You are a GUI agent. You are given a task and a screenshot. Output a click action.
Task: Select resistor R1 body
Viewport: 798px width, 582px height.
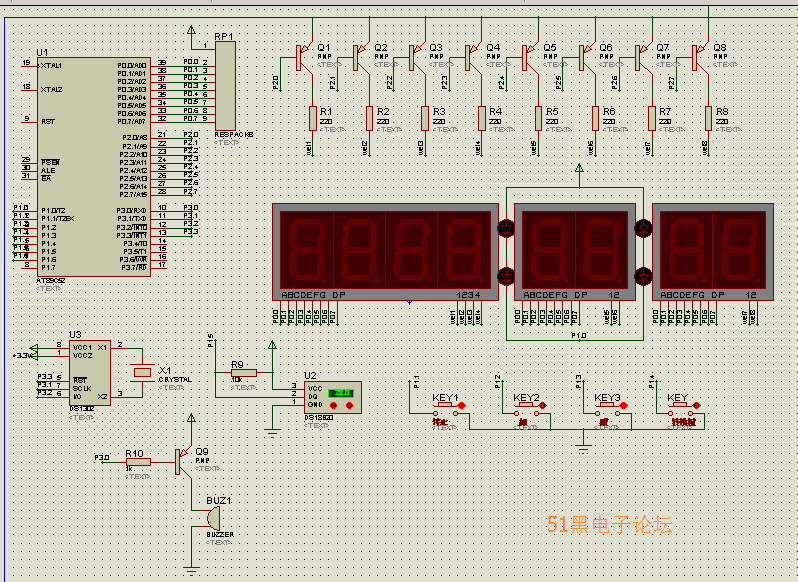(312, 119)
